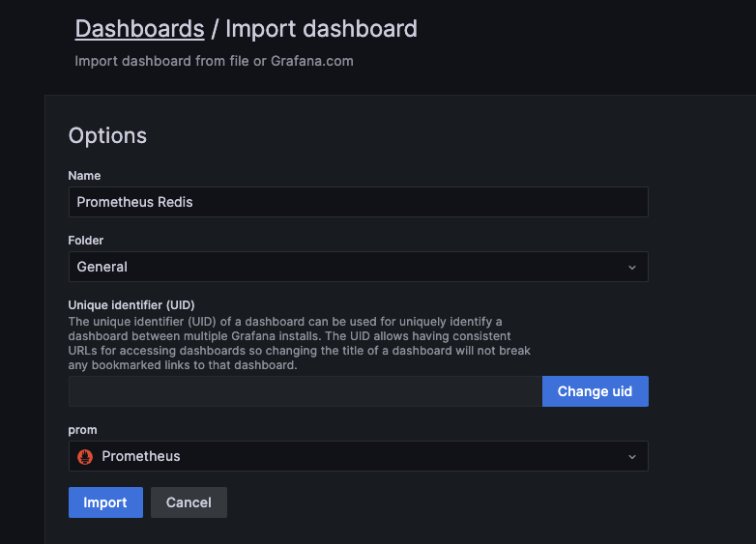The height and width of the screenshot is (544, 756).
Task: Cancel the dashboard import
Action: (189, 502)
